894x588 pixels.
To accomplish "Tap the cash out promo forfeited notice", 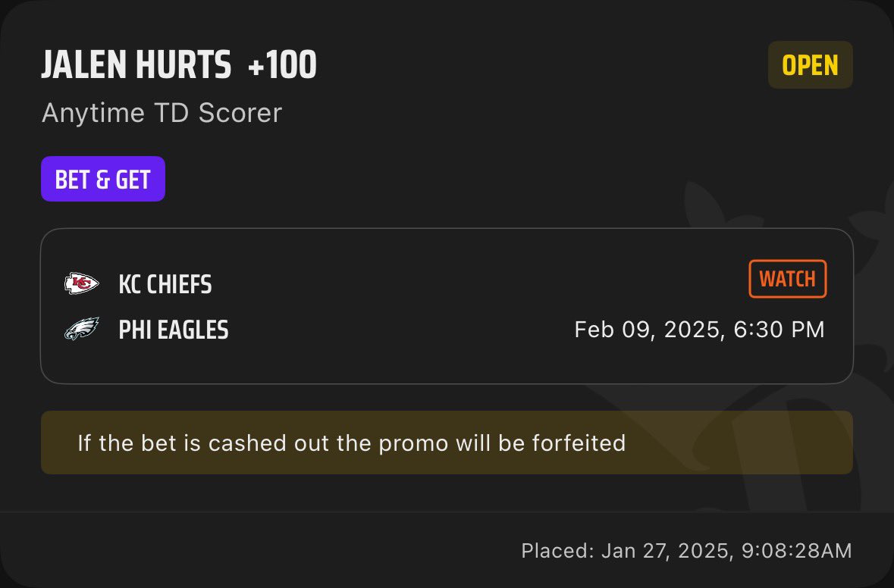I will (x=447, y=443).
